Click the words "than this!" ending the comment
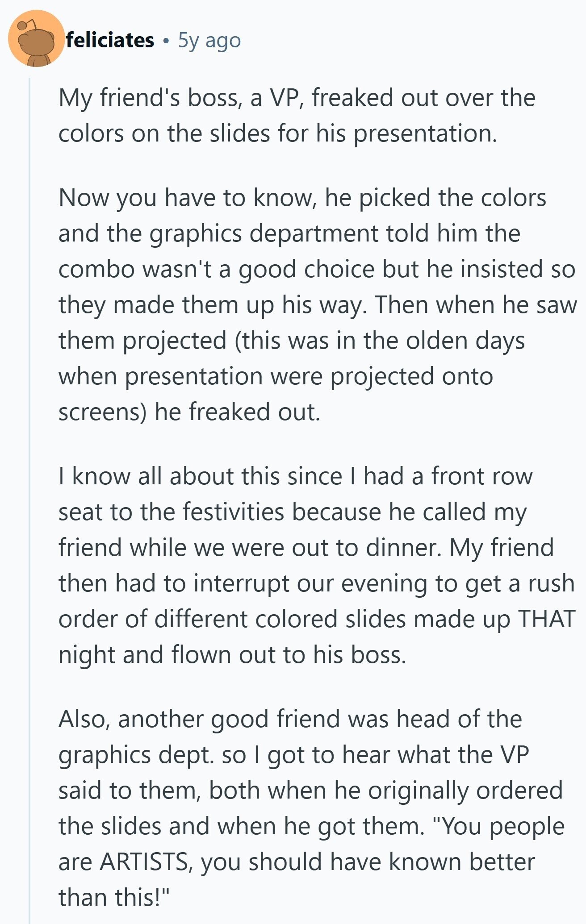 point(113,897)
